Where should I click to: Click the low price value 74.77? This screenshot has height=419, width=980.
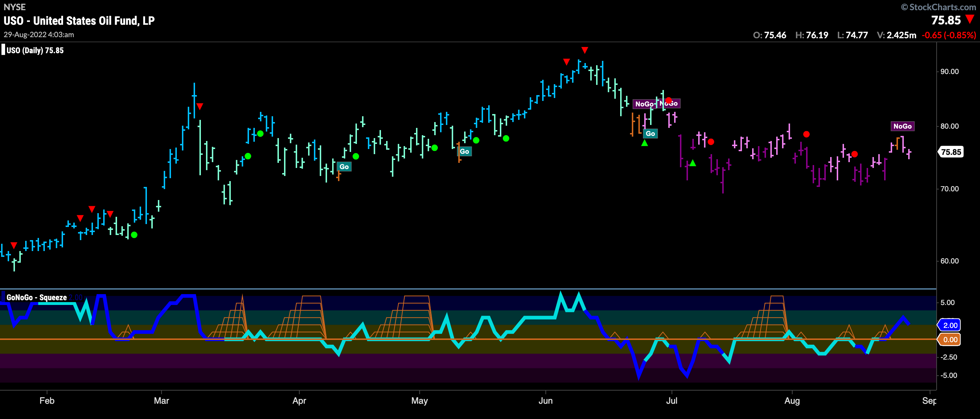856,35
